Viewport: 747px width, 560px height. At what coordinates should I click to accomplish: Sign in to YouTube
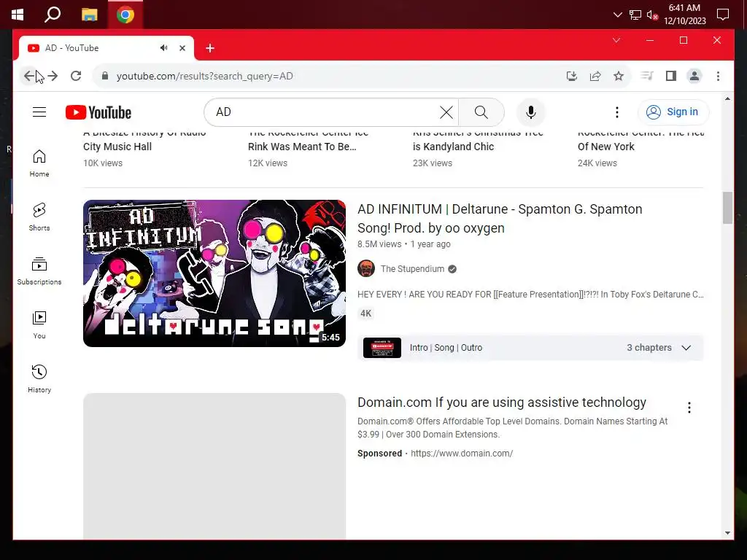(x=673, y=112)
